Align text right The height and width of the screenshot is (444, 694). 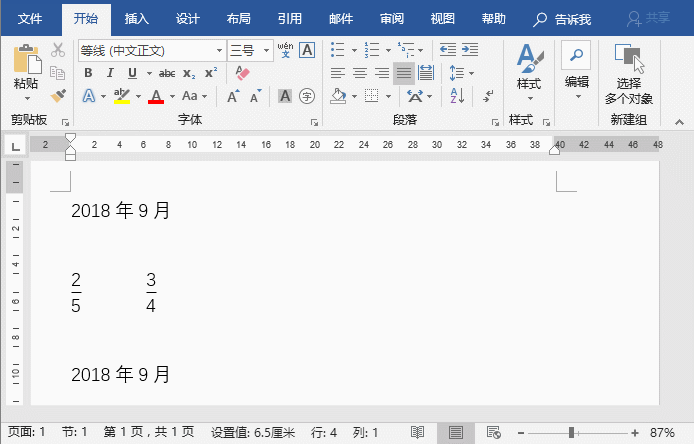382,73
